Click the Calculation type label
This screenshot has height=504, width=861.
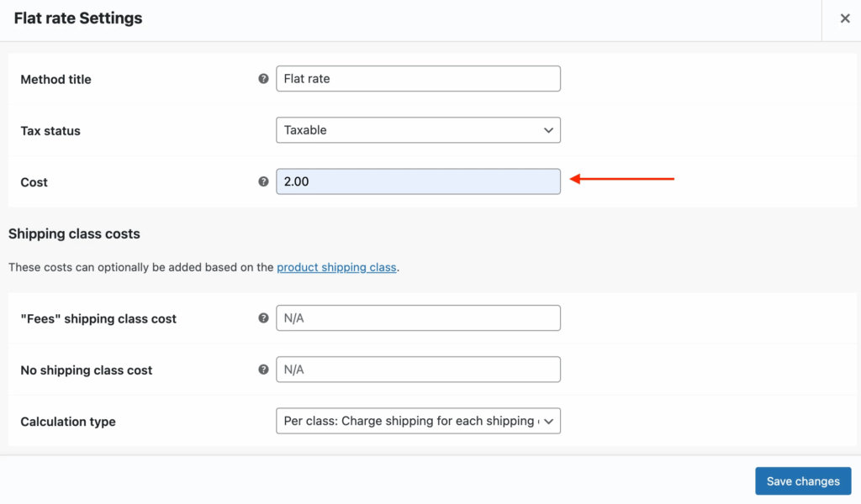click(68, 422)
